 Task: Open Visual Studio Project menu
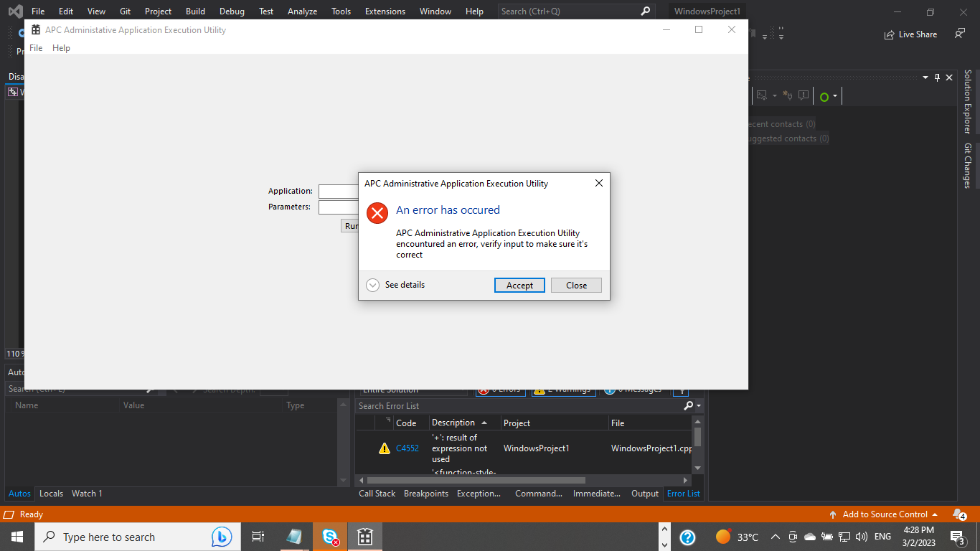(x=158, y=11)
